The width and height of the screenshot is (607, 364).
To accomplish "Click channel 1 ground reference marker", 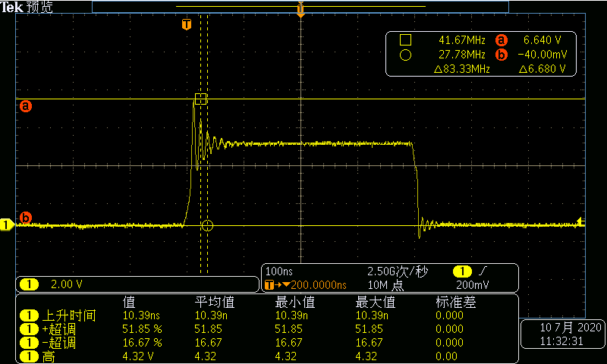I will (x=6, y=224).
